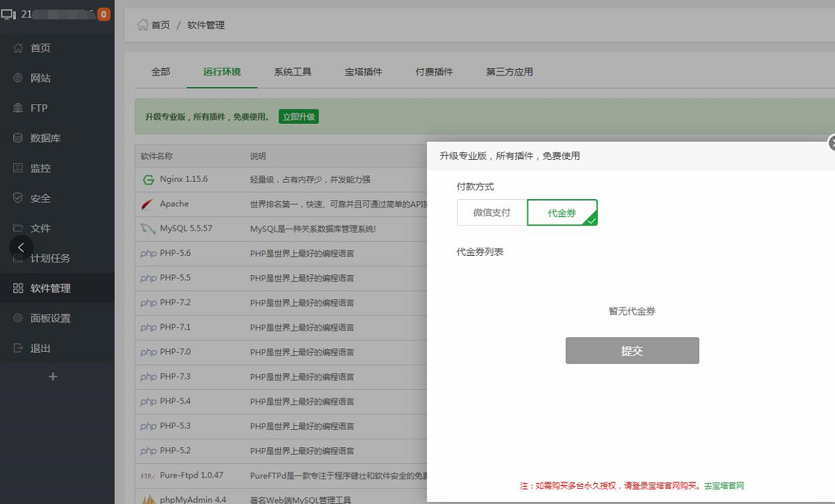Click the 安全 shield icon
The height and width of the screenshot is (504, 835).
(18, 198)
